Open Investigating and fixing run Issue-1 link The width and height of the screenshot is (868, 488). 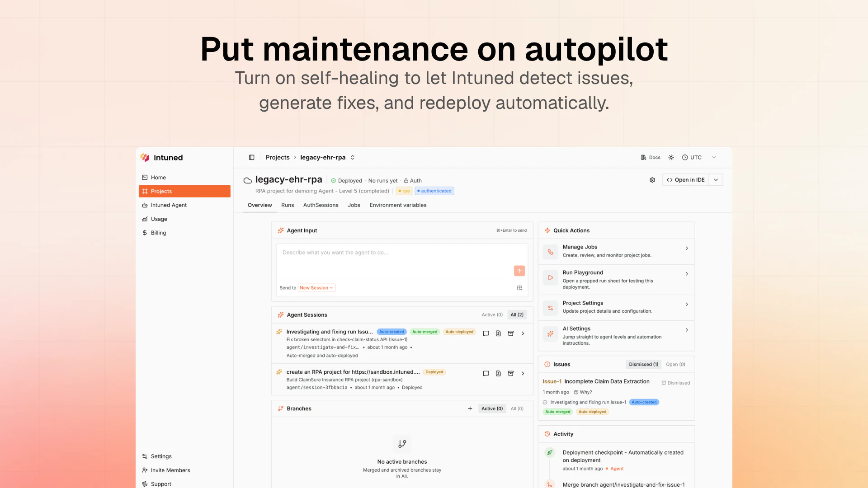[588, 402]
